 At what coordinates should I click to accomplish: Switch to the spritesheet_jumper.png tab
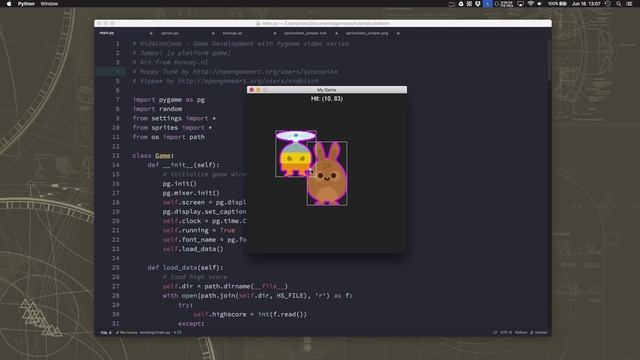click(x=367, y=33)
